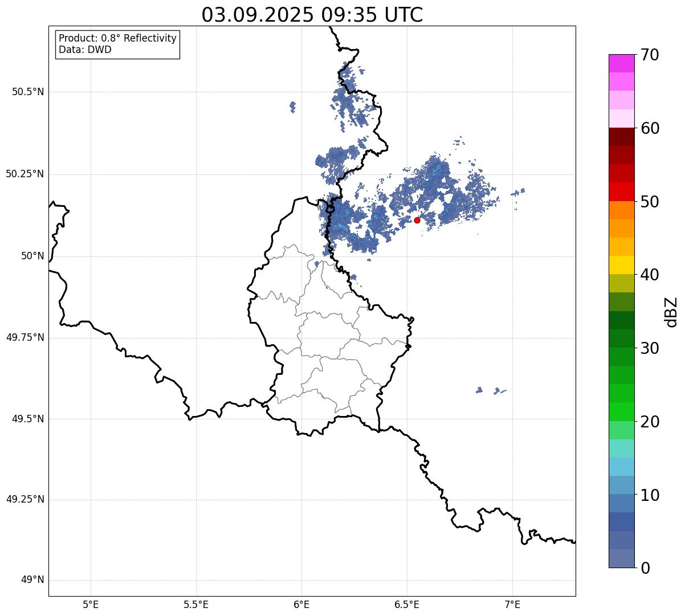Click the 50.25°N latitude label
The image size is (685, 616).
point(25,174)
